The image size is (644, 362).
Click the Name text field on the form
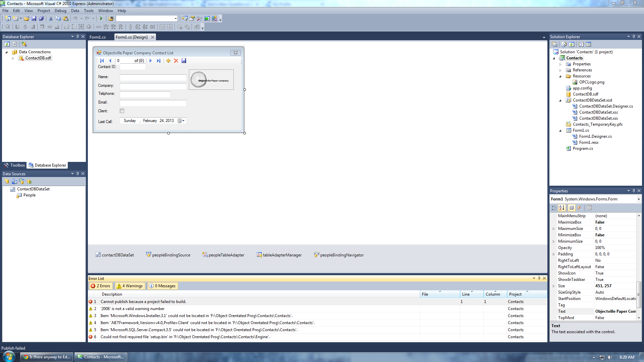coord(153,77)
